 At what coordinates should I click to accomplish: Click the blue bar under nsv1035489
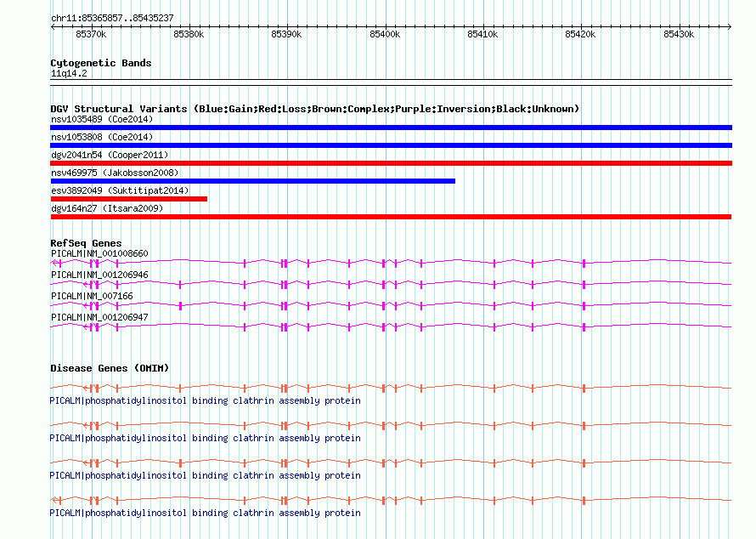coord(391,128)
